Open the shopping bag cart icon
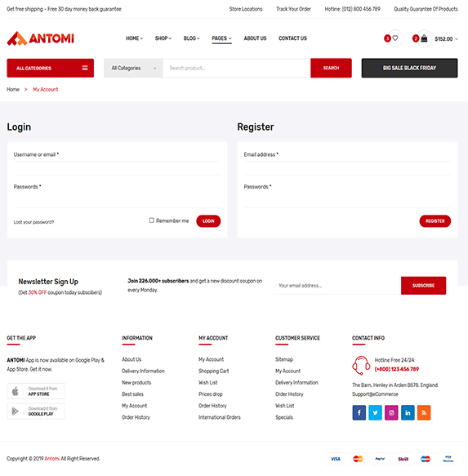The width and height of the screenshot is (468, 476). pyautogui.click(x=424, y=38)
